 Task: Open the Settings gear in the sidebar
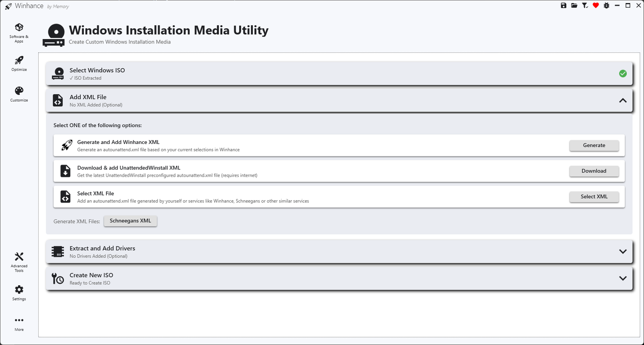19,293
